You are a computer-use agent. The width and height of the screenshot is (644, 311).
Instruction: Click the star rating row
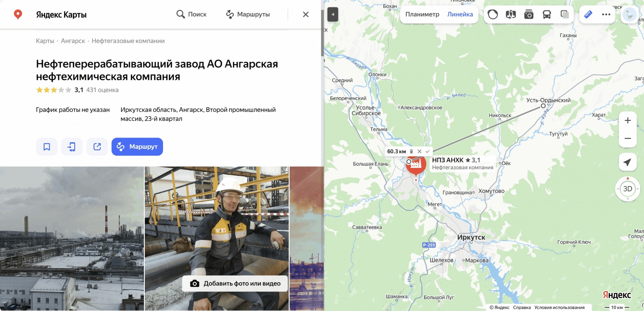click(x=54, y=90)
